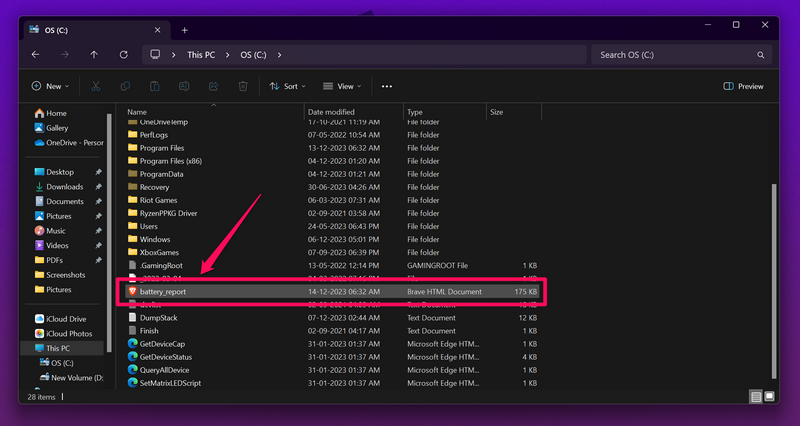Click the Refresh button in navigation bar
Image resolution: width=800 pixels, height=426 pixels.
[123, 54]
